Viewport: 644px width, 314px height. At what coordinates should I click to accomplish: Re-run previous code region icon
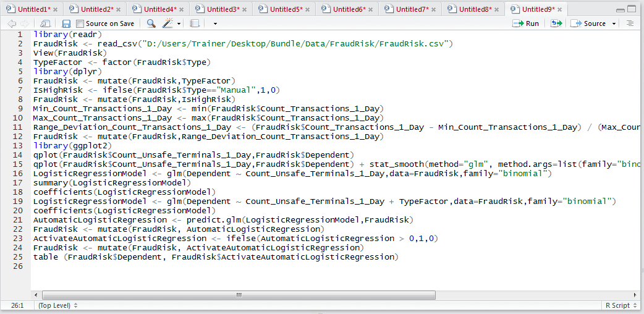pos(556,23)
